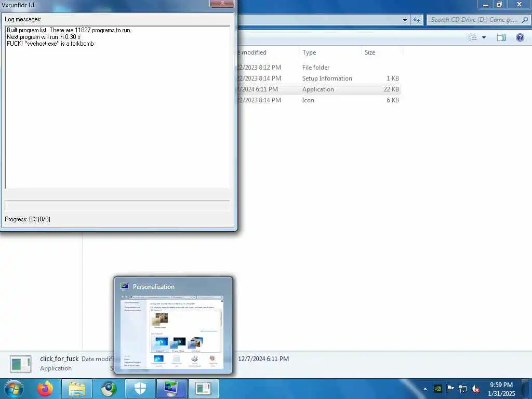Click the 'Next program will run' log line
Image resolution: width=532 pixels, height=399 pixels.
44,37
